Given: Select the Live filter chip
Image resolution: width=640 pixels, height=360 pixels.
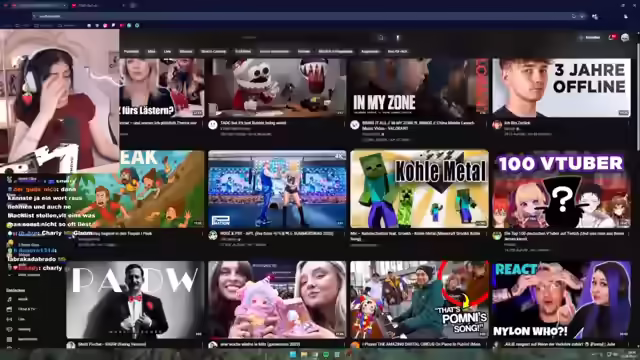Looking at the screenshot, I should pyautogui.click(x=167, y=51).
